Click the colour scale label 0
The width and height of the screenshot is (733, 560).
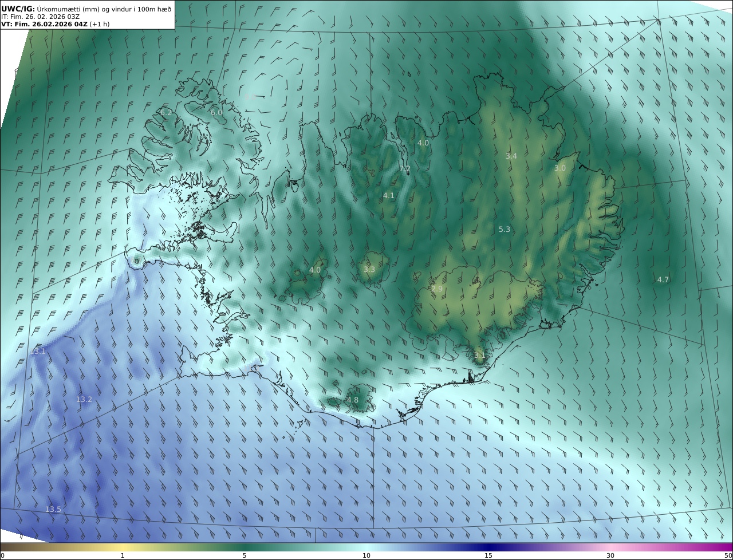pos(2,555)
